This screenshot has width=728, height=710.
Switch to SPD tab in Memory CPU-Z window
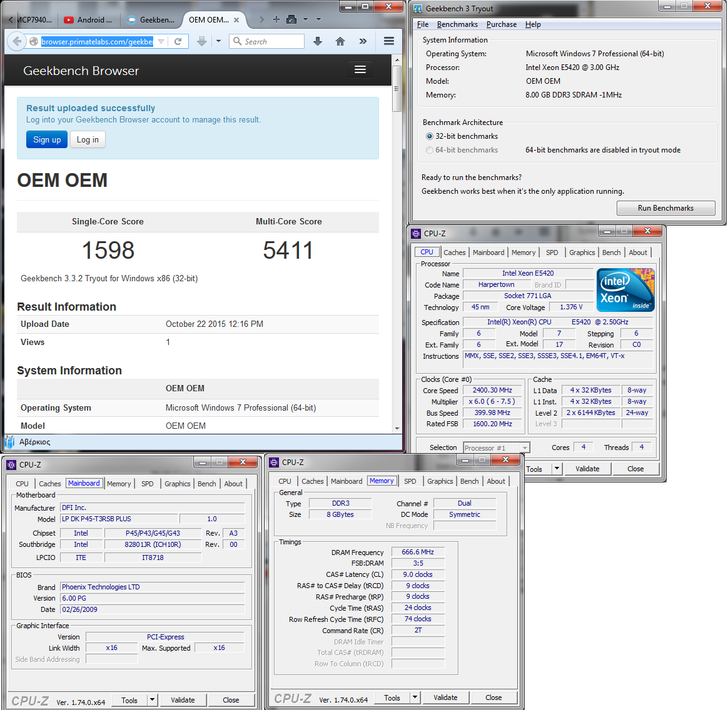click(x=410, y=481)
